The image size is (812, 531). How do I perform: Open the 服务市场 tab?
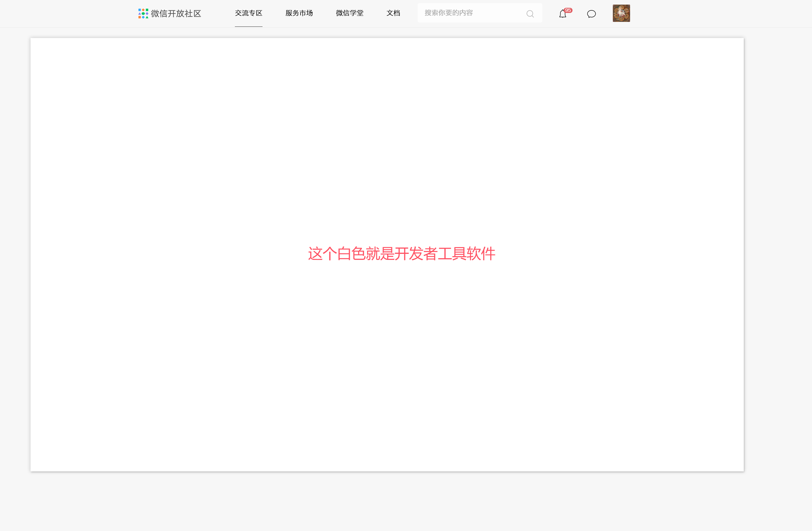click(299, 13)
